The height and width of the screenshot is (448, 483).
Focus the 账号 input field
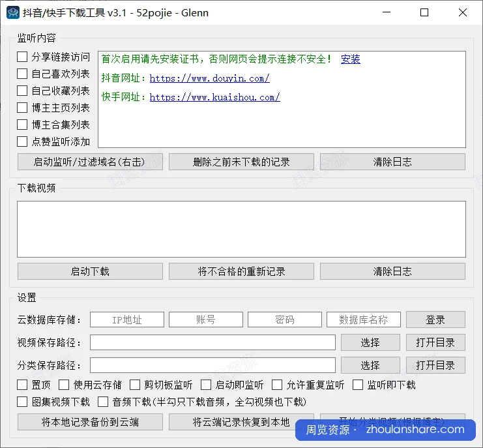coord(206,320)
